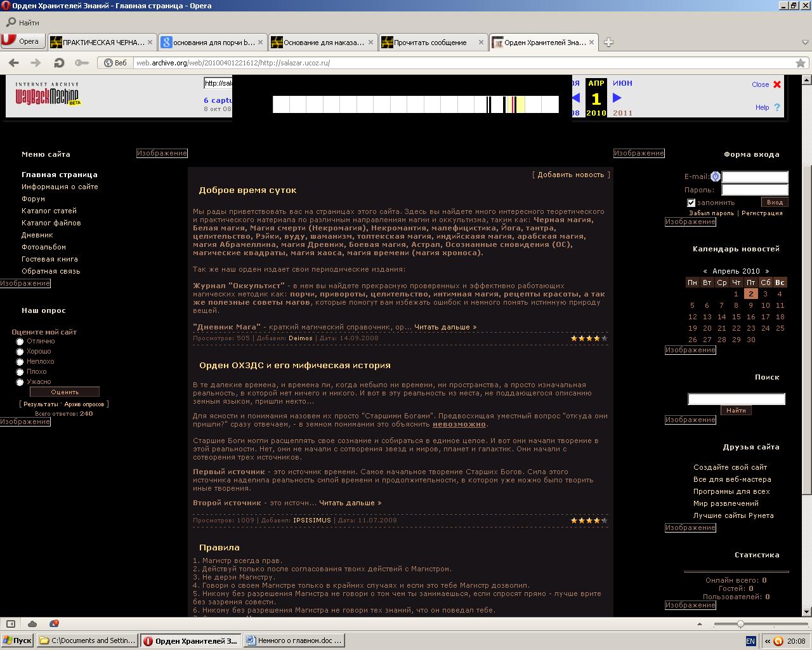Open the password wand key icon
The height and width of the screenshot is (650, 812).
[x=82, y=63]
